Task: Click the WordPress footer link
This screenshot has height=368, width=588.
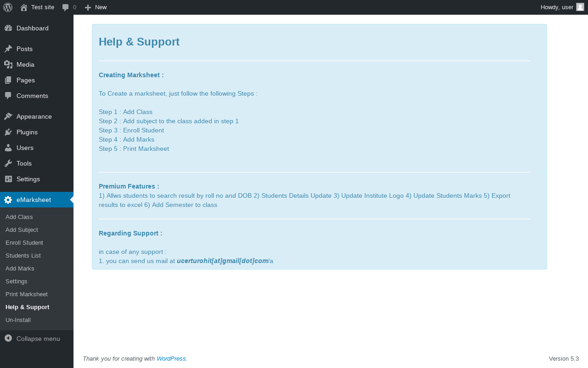Action: [171, 358]
